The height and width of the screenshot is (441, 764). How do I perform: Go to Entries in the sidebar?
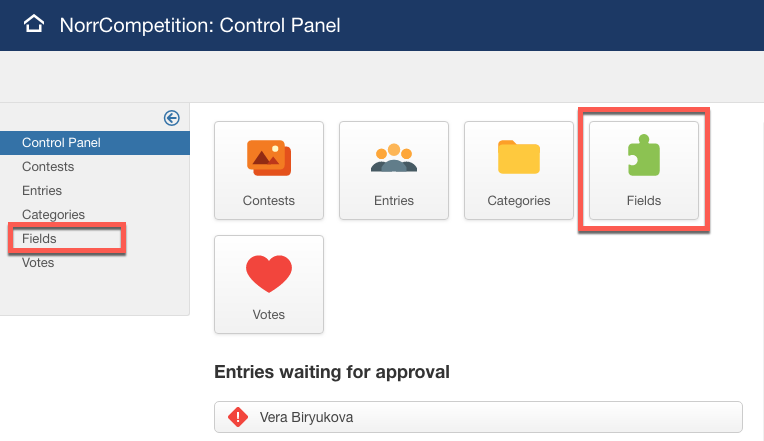[x=42, y=191]
